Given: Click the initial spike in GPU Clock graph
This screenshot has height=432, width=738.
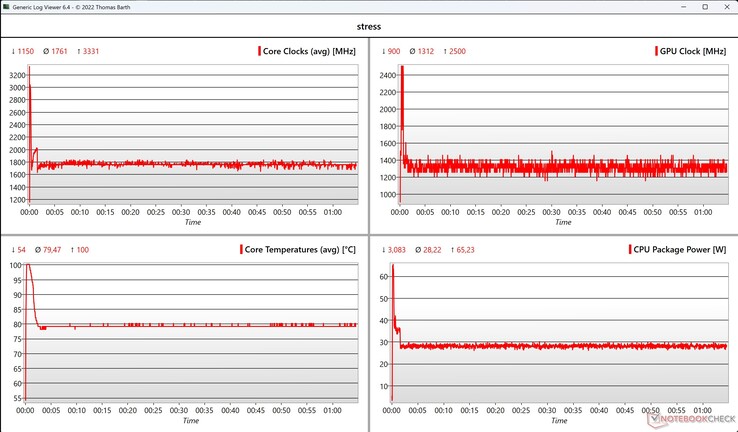Looking at the screenshot, I should (x=402, y=94).
